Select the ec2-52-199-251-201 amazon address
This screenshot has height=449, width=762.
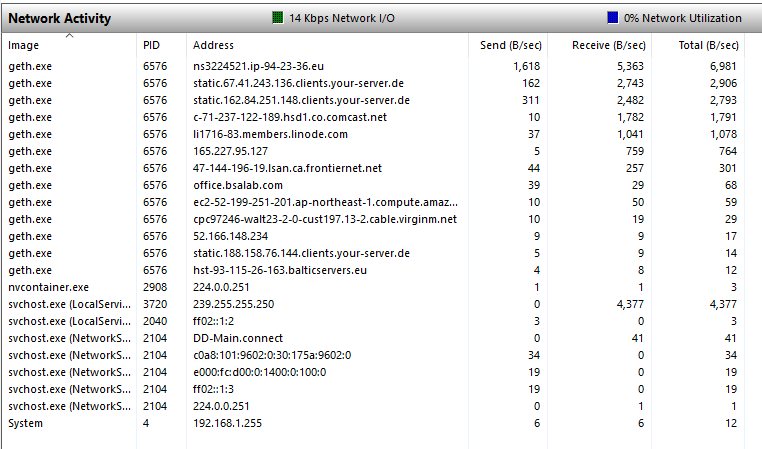pyautogui.click(x=325, y=202)
